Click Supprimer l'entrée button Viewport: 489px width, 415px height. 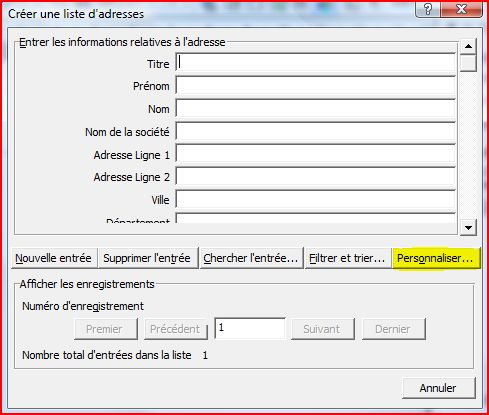147,258
